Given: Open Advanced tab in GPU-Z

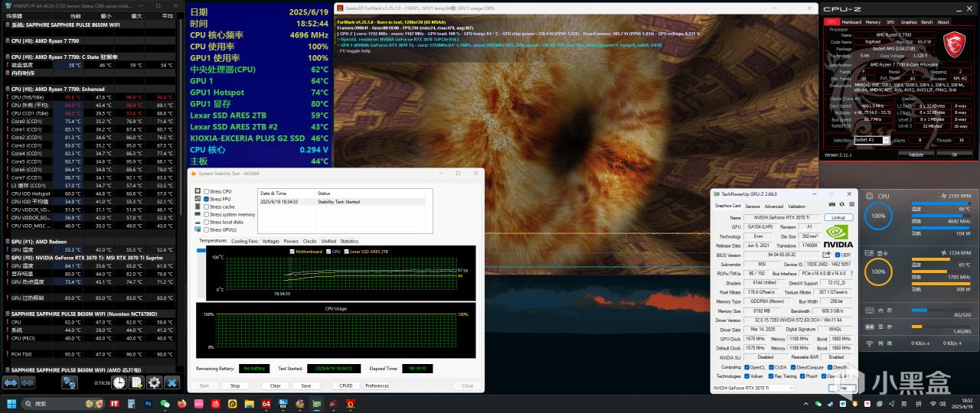Looking at the screenshot, I should point(774,206).
